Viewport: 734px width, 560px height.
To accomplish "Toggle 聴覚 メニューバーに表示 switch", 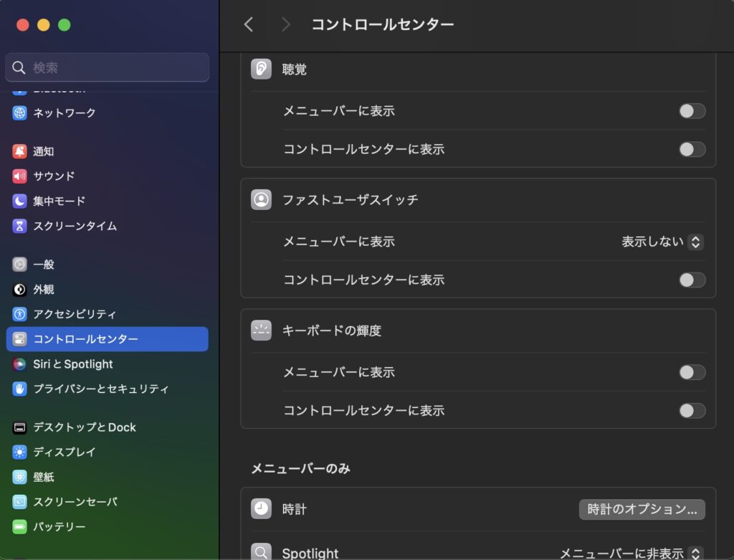I will coord(692,111).
